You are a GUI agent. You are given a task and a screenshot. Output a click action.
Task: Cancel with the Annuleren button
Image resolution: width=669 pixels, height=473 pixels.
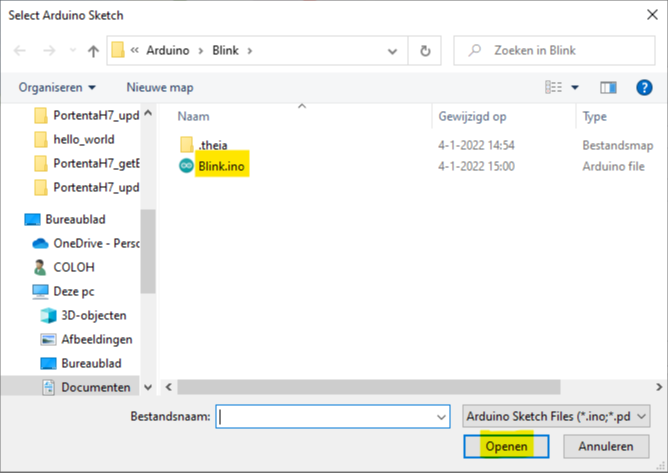[x=606, y=446]
